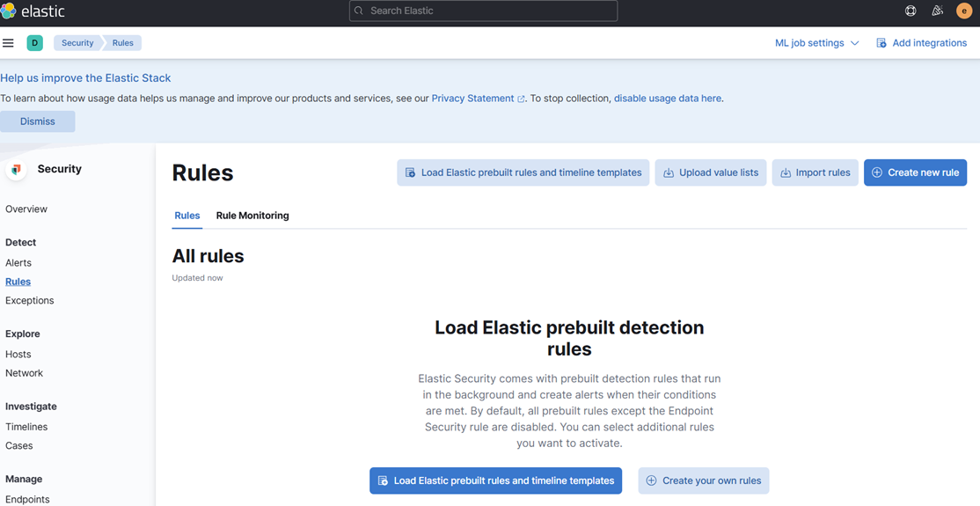Select the Rules tab

click(186, 216)
